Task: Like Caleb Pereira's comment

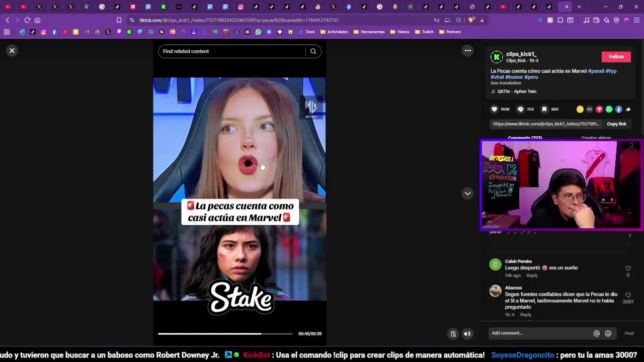Action: click(x=628, y=268)
